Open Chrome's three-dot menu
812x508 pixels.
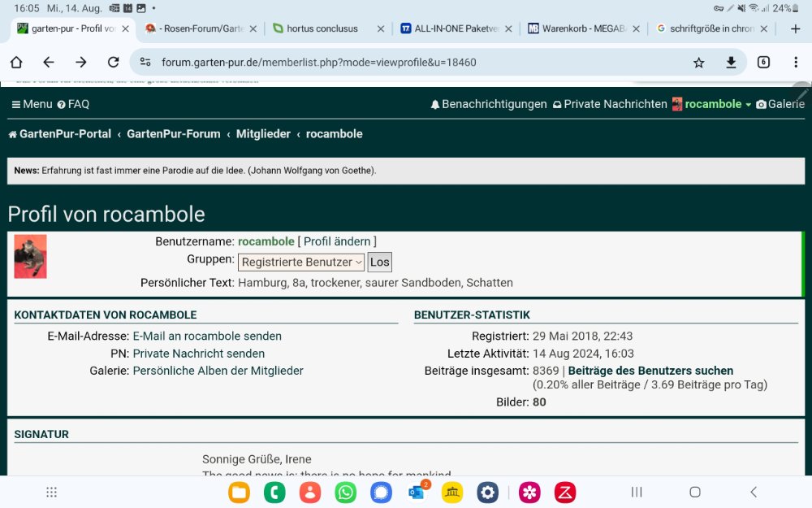[796, 63]
